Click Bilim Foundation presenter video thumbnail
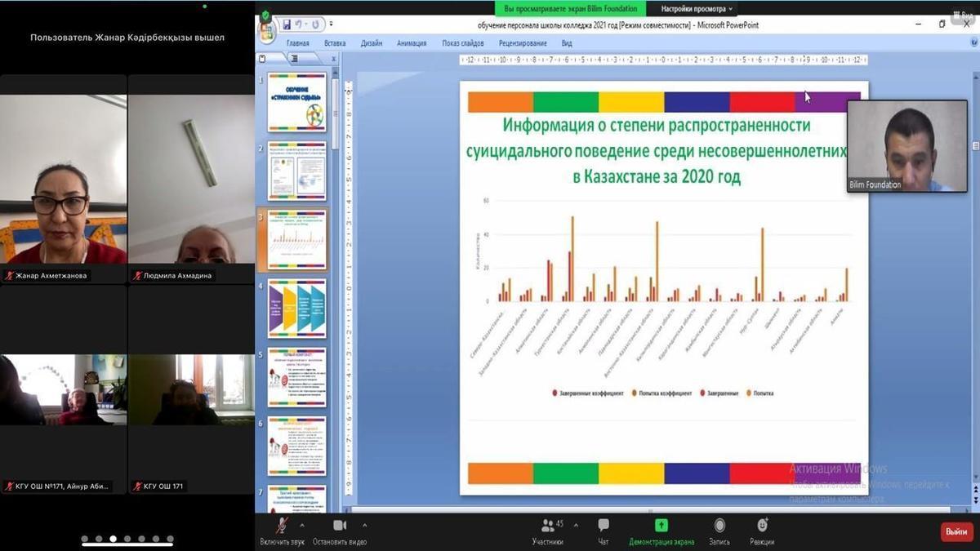 [x=906, y=145]
